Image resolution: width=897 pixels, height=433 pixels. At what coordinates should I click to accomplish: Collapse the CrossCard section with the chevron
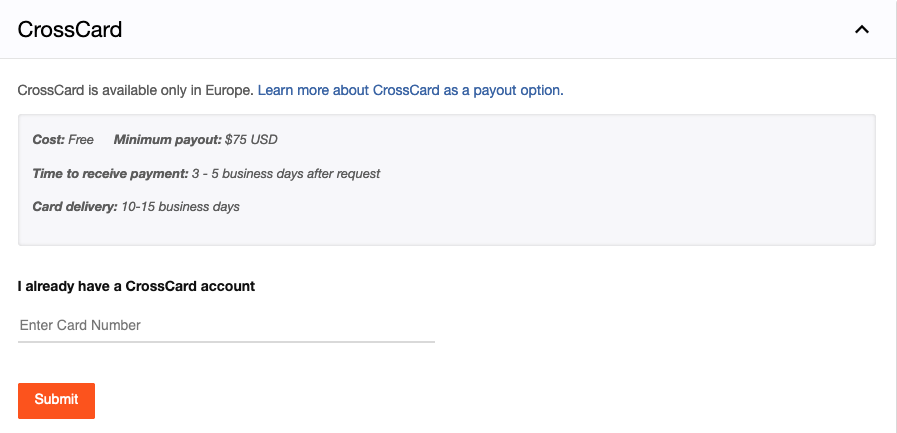pyautogui.click(x=862, y=30)
